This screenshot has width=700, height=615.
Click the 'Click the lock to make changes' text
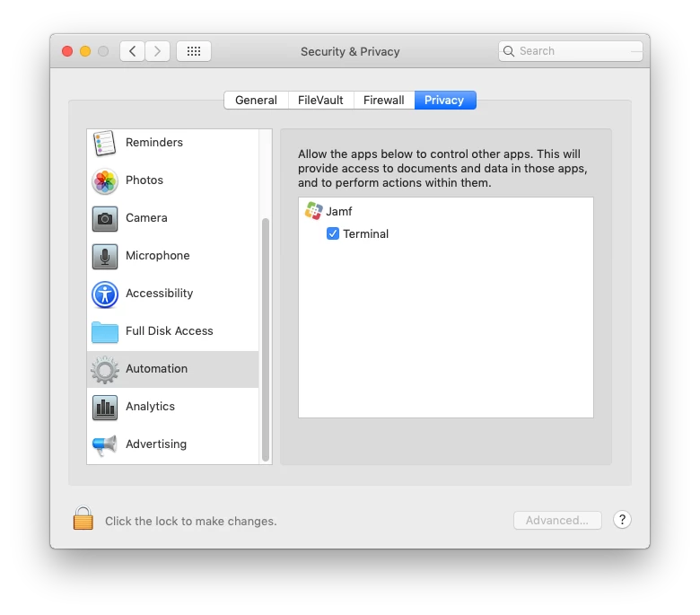click(190, 522)
